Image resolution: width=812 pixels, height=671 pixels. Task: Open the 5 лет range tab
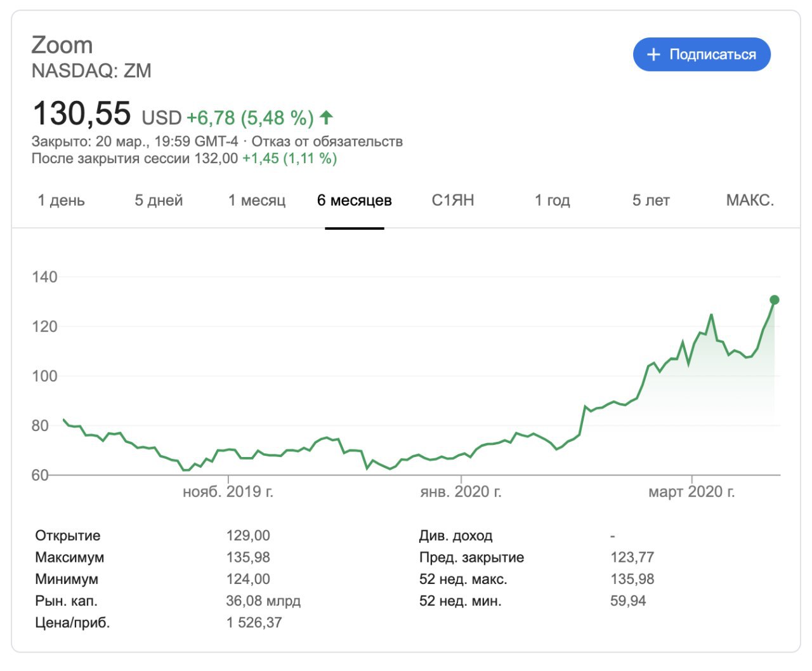651,201
